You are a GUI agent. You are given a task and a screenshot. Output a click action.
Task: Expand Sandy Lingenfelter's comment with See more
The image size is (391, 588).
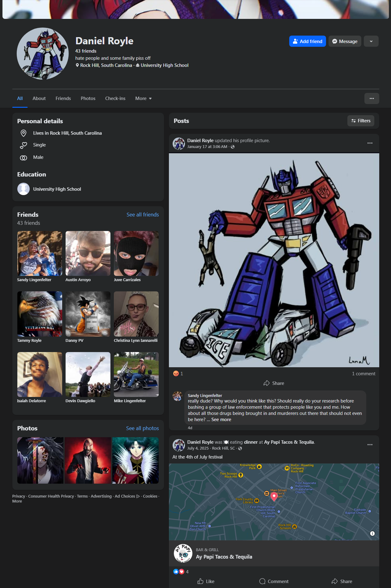(x=221, y=420)
